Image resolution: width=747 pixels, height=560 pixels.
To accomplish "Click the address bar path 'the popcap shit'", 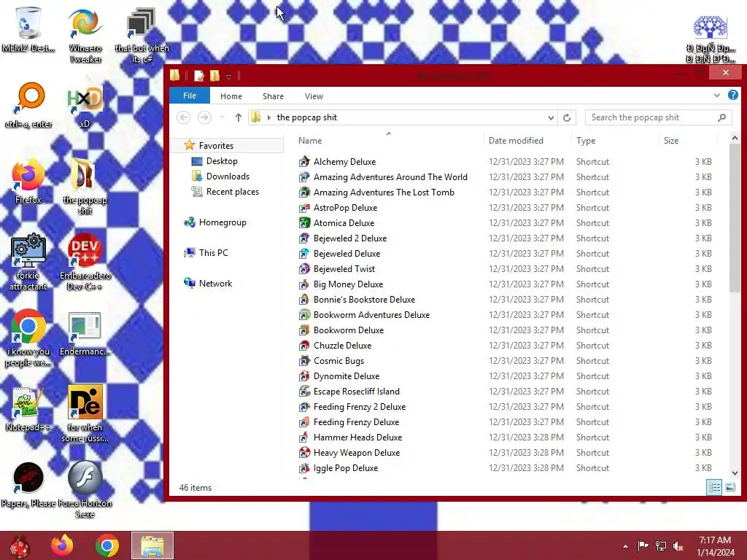I will pos(307,117).
